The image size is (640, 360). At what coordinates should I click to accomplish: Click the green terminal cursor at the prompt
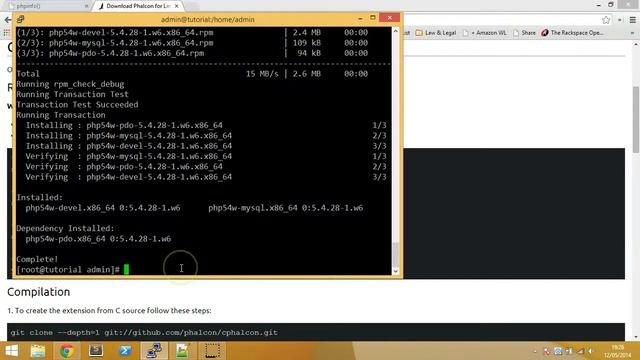tap(127, 269)
